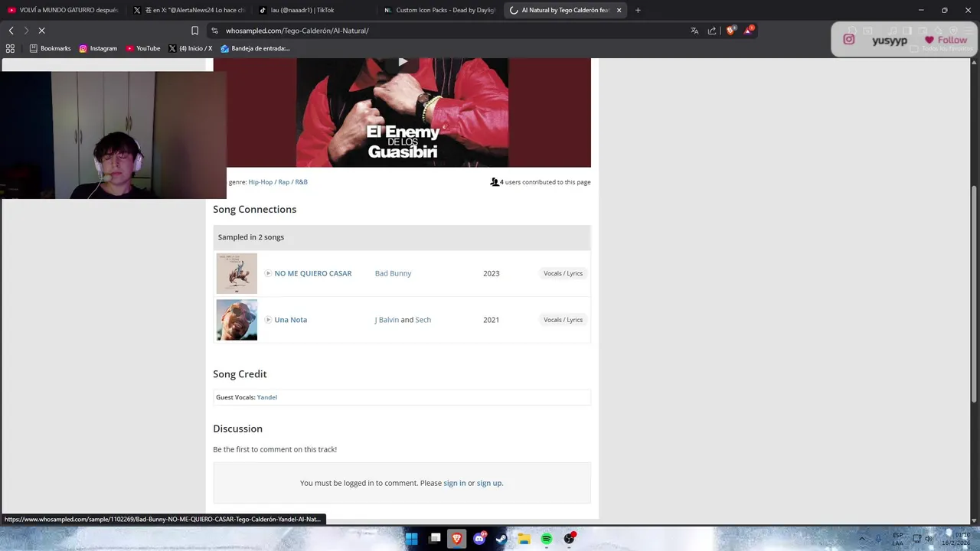Open the Bookmarks folder in bookmarks bar

(x=50, y=48)
